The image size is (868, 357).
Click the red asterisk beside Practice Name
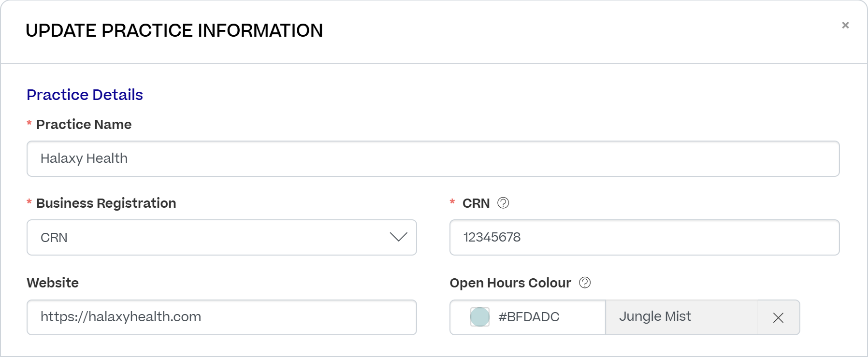[29, 124]
